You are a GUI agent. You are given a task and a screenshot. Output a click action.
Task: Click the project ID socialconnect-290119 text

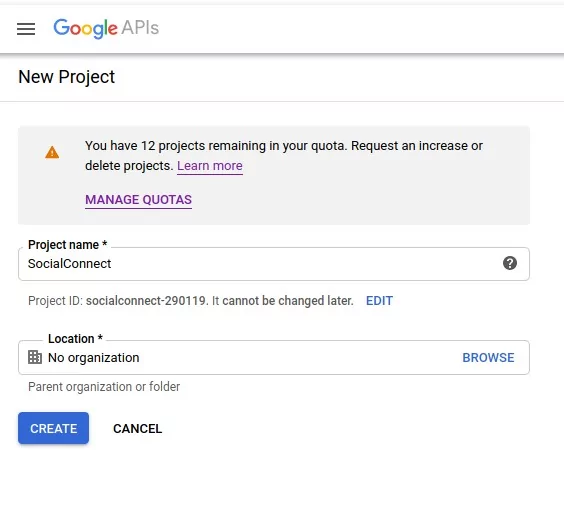click(x=146, y=301)
